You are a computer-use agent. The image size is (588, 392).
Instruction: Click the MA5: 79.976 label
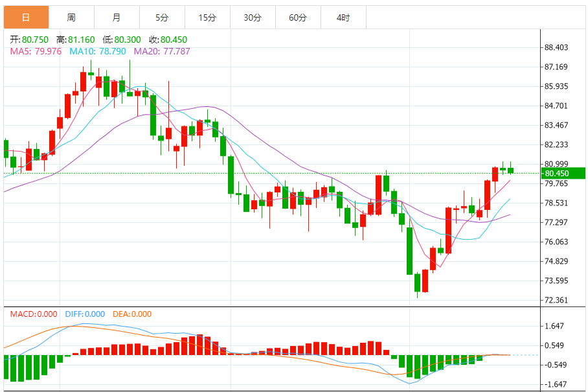tap(36, 51)
